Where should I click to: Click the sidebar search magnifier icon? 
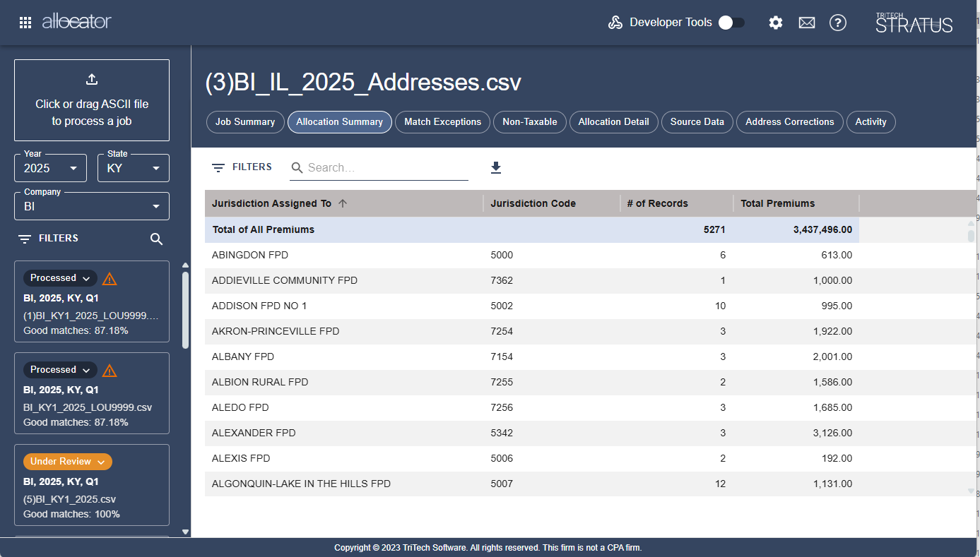coord(157,239)
